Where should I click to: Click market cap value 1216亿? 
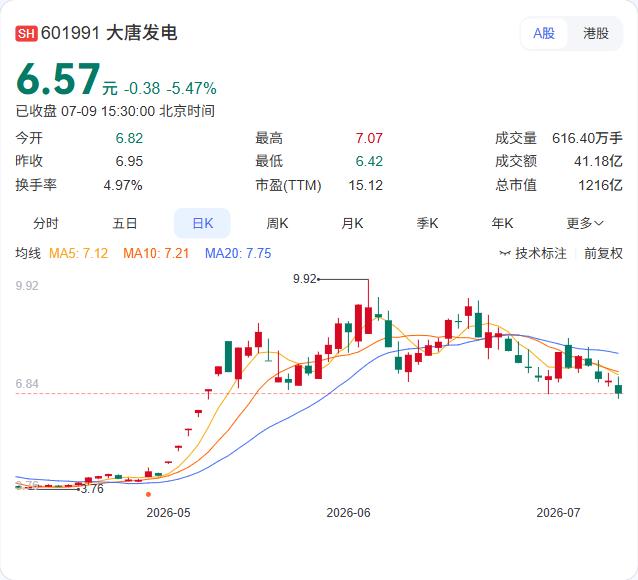600,186
